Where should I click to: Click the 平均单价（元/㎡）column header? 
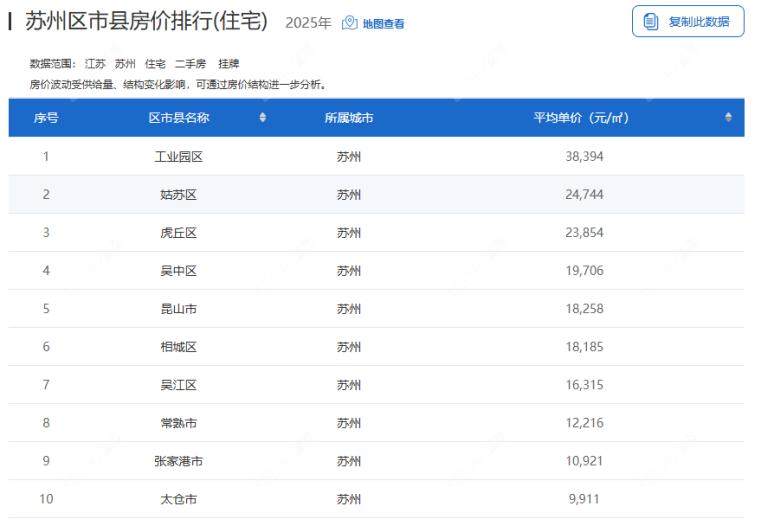click(581, 118)
